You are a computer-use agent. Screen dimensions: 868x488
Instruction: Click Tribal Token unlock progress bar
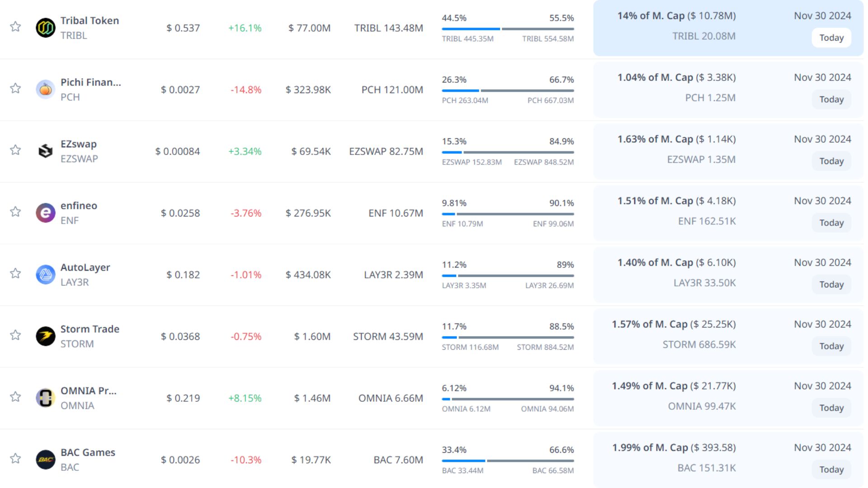(x=507, y=29)
